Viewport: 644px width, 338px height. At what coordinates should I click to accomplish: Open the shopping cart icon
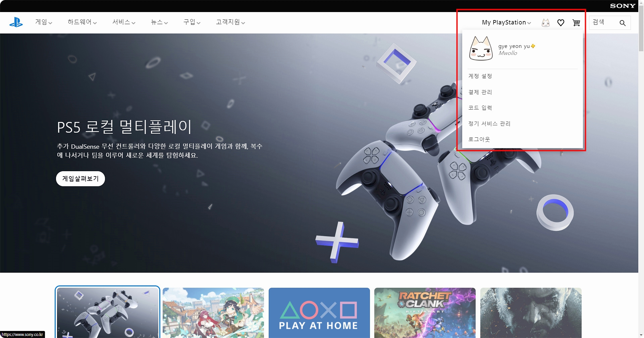(x=576, y=23)
